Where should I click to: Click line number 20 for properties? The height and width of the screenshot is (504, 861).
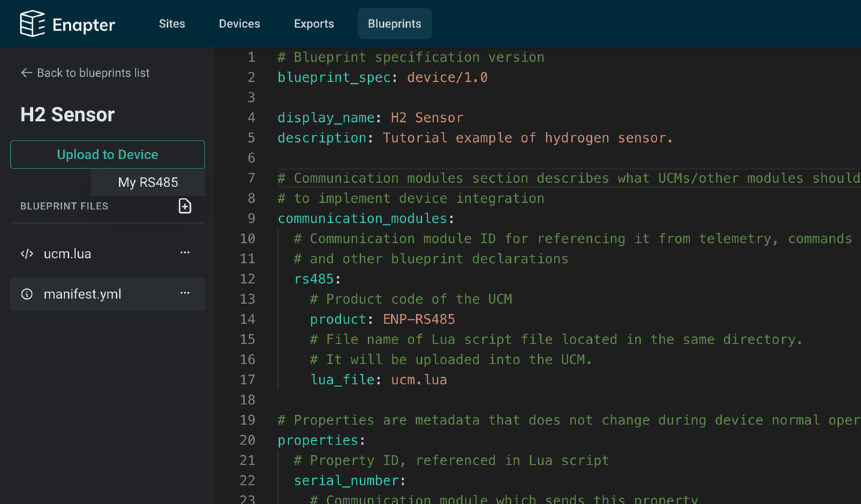coord(247,440)
